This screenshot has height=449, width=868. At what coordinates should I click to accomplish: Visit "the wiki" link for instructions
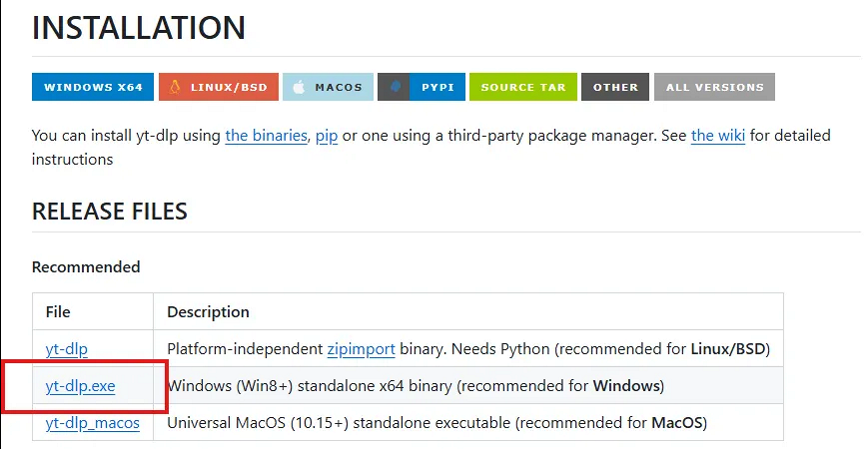coord(717,136)
